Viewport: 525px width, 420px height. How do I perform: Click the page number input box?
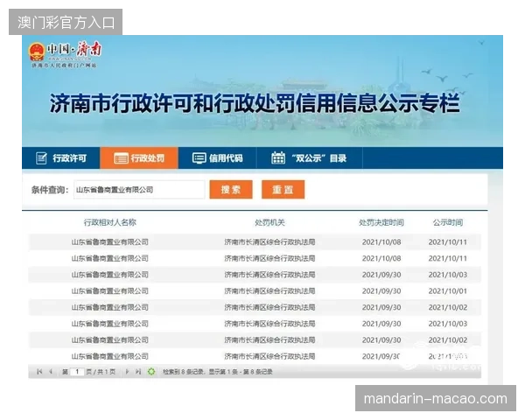(77, 371)
